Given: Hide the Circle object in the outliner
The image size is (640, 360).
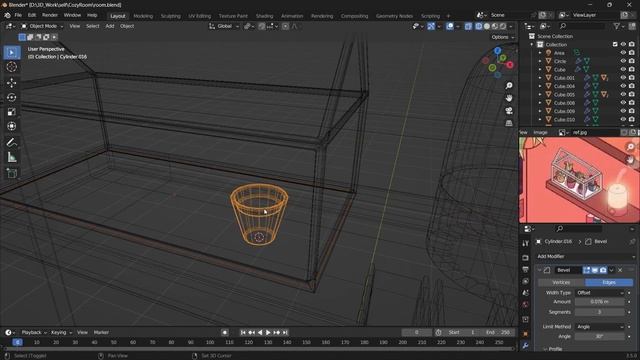Looking at the screenshot, I should pyautogui.click(x=623, y=61).
